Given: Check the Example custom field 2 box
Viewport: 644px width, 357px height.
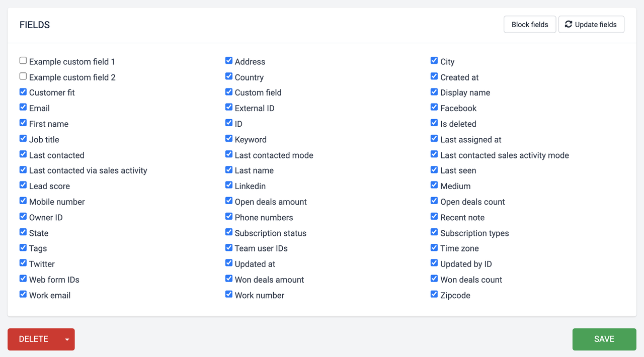Looking at the screenshot, I should [x=23, y=76].
